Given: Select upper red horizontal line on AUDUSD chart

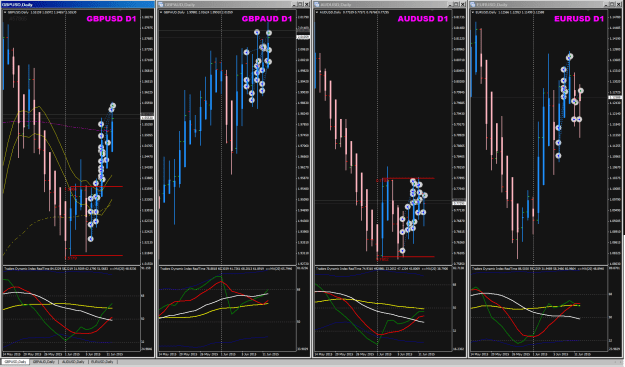Looking at the screenshot, I should pos(408,178).
